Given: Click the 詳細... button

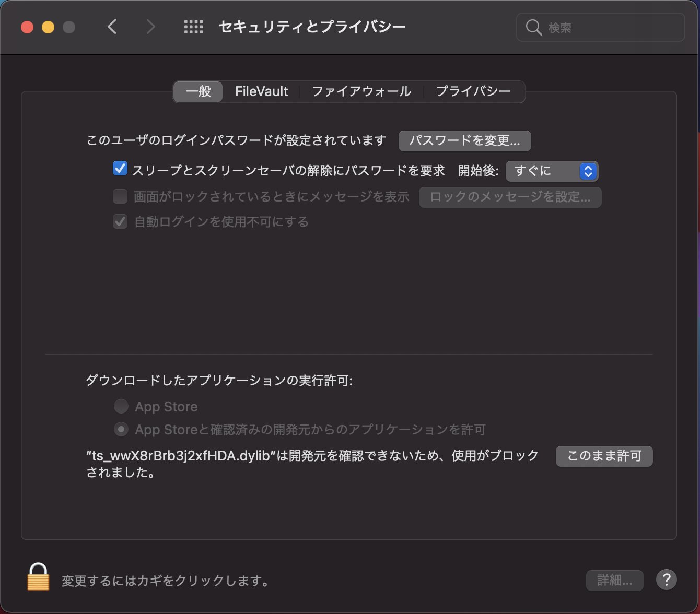Looking at the screenshot, I should (x=614, y=580).
